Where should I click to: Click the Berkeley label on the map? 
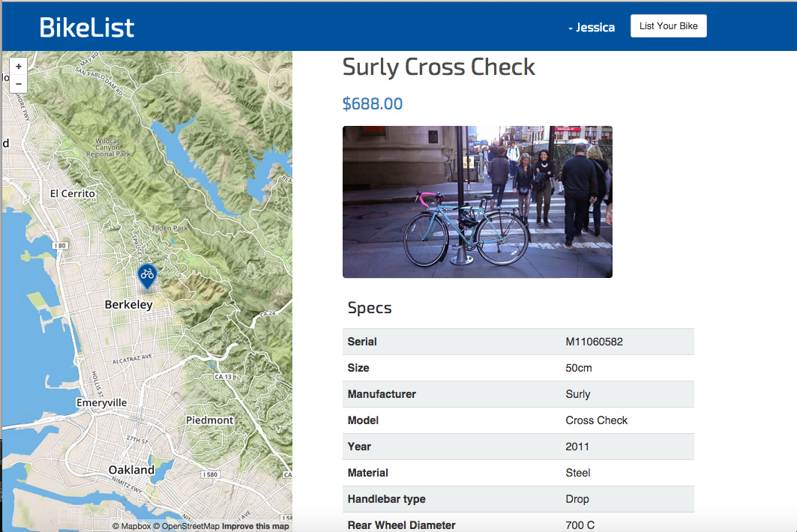click(x=129, y=304)
